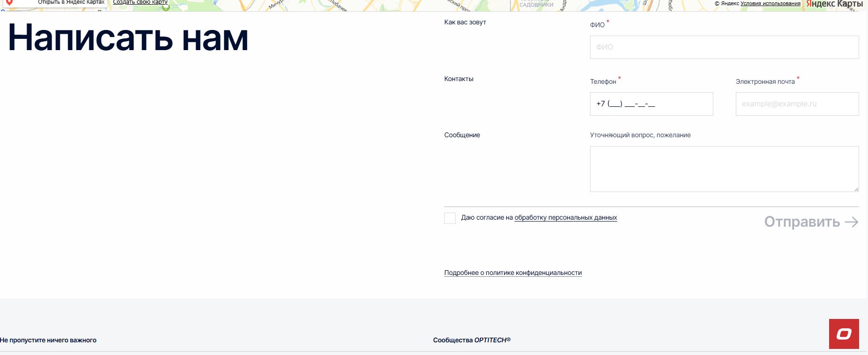
Task: Open Условия использования link on map
Action: (771, 3)
